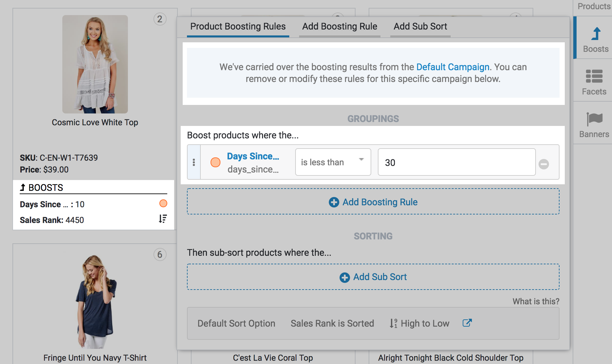612x364 pixels.
Task: Open the Banners flag icon
Action: coord(594,119)
